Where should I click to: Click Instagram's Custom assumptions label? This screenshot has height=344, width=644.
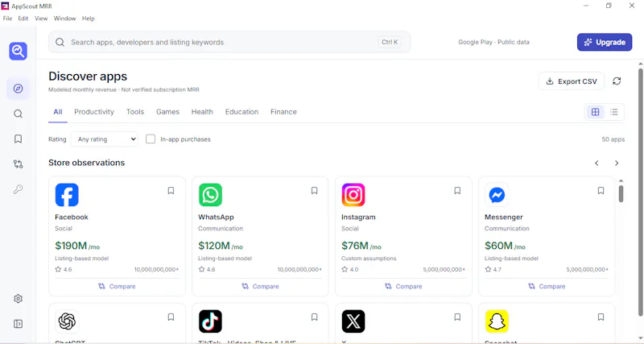369,259
